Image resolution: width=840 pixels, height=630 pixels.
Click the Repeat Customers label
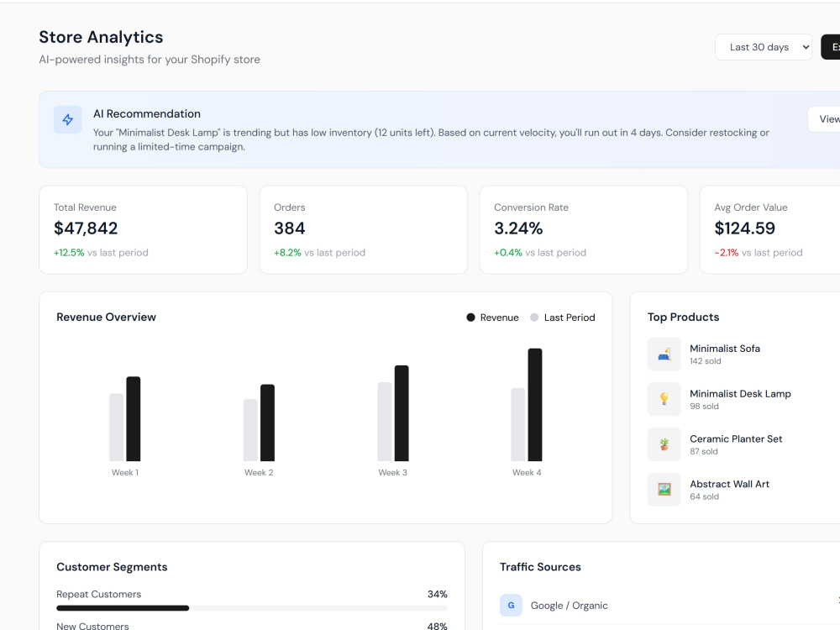[98, 594]
